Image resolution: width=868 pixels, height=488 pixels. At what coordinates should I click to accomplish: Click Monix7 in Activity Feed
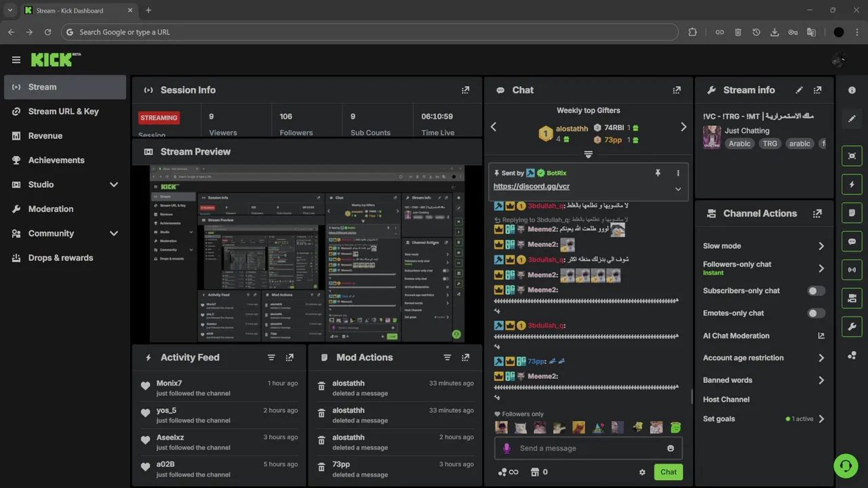(170, 384)
